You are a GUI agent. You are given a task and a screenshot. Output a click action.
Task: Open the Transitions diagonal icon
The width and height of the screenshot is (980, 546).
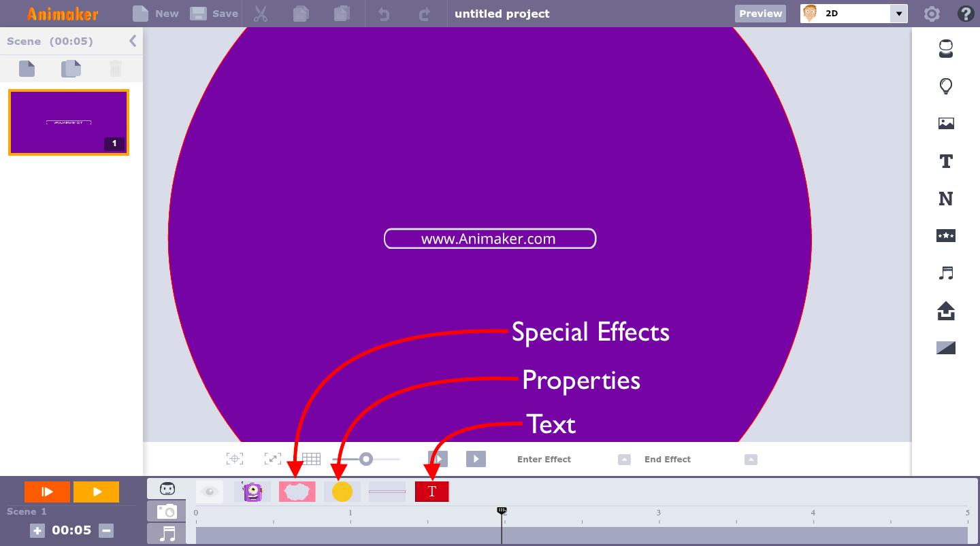click(x=946, y=348)
